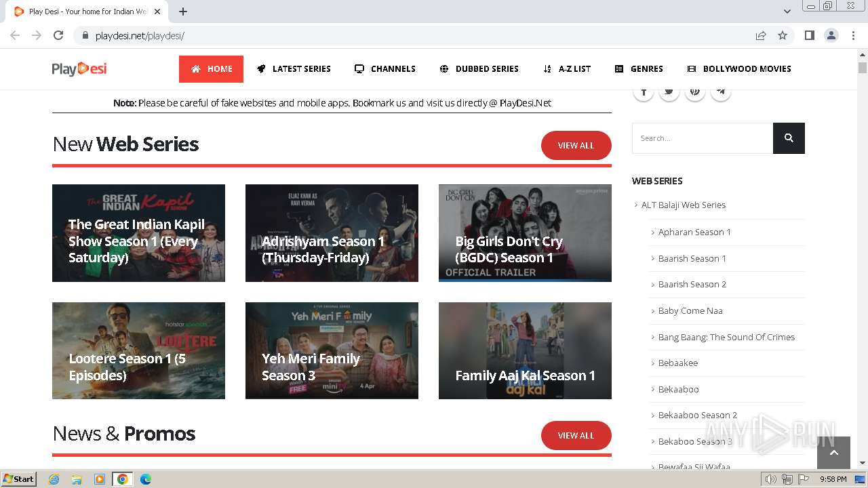
Task: Click the address bar URL
Action: (140, 35)
